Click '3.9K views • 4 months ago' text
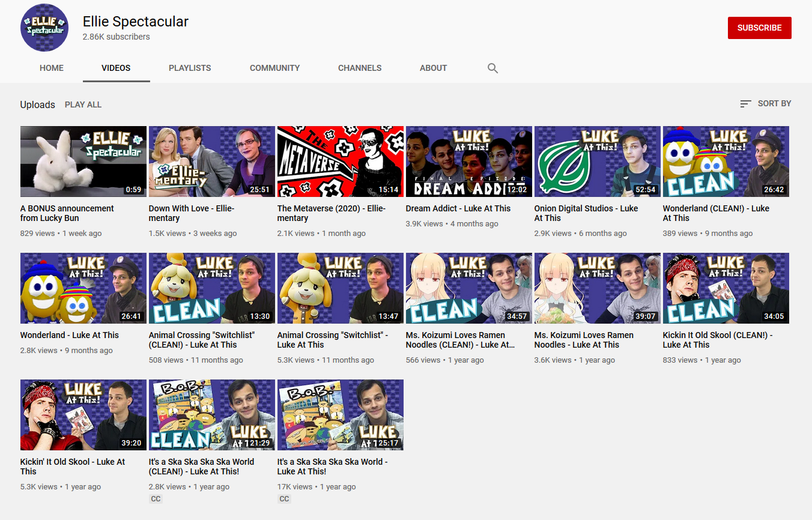 pyautogui.click(x=452, y=224)
